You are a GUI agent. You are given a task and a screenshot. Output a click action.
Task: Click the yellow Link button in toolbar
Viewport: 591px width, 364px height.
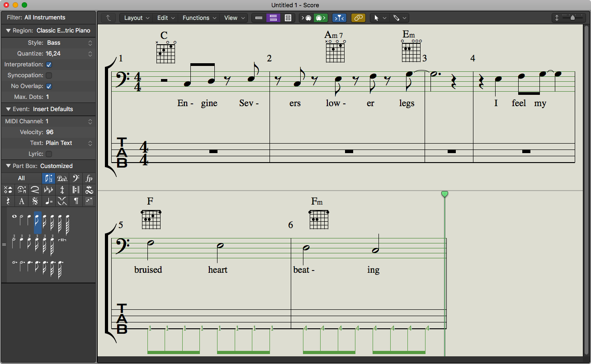pyautogui.click(x=358, y=18)
